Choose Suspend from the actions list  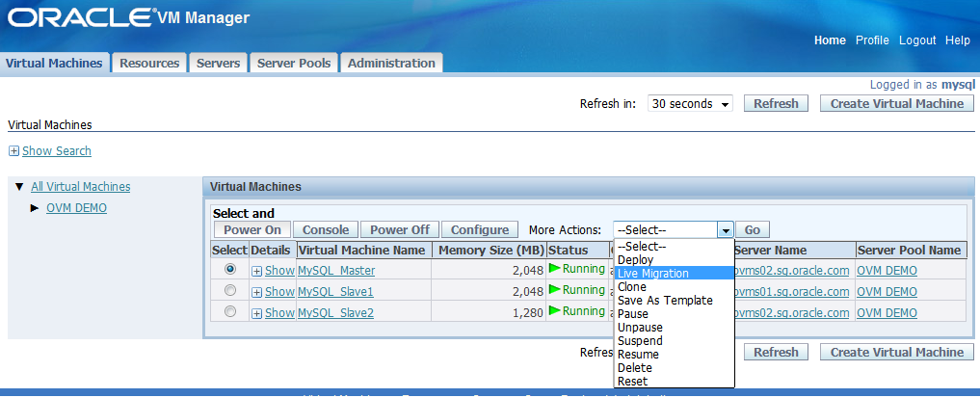[x=674, y=341]
